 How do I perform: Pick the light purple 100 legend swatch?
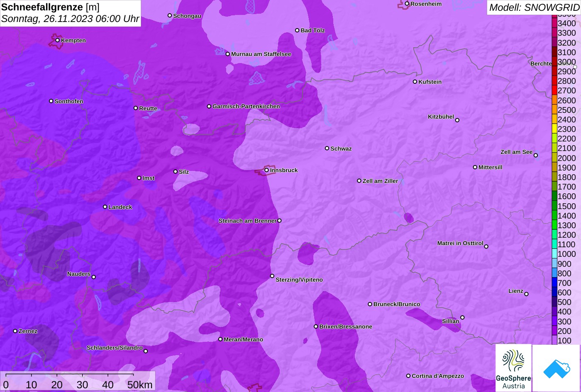point(554,341)
